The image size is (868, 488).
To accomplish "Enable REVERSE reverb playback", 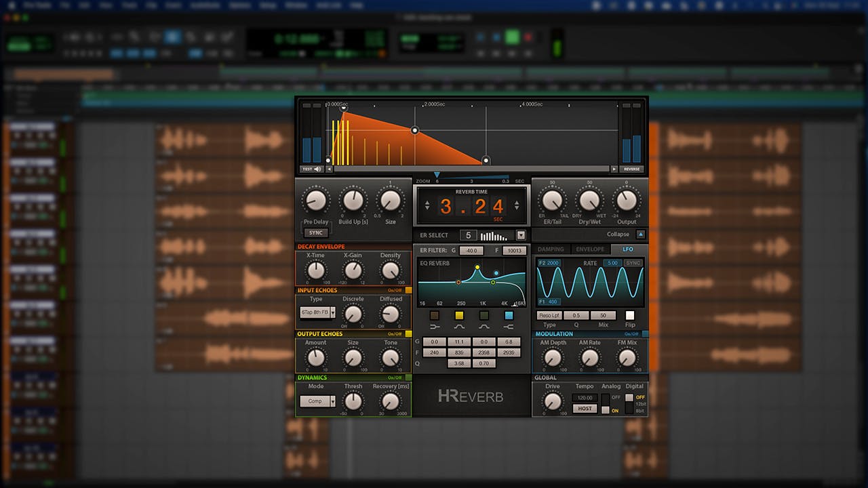I will [631, 169].
